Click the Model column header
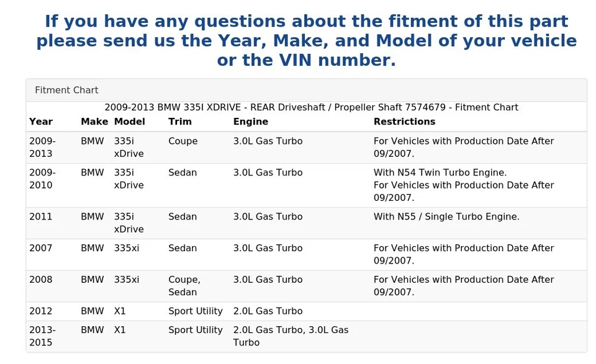Image resolution: width=596 pixels, height=364 pixels. (x=129, y=122)
